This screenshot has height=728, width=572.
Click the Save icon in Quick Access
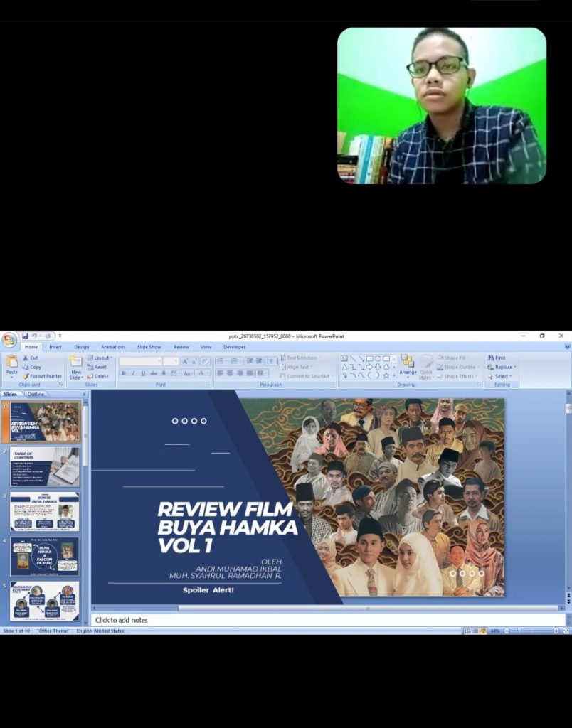[25, 336]
